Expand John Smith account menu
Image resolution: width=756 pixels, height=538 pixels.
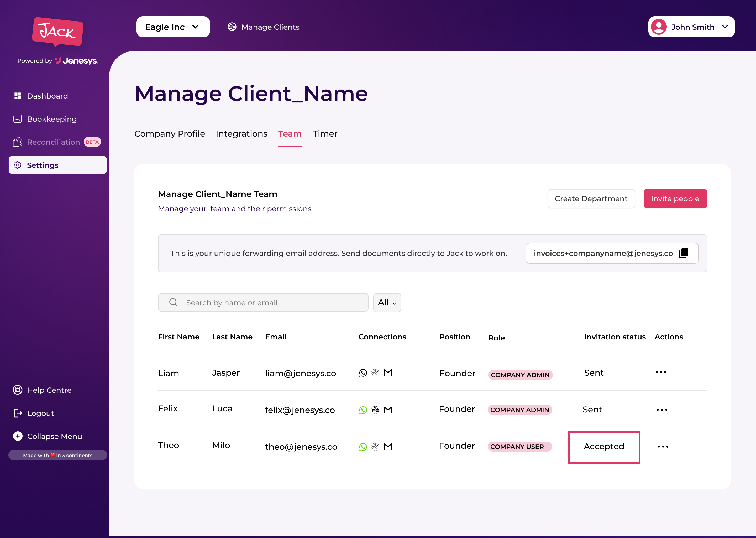691,27
